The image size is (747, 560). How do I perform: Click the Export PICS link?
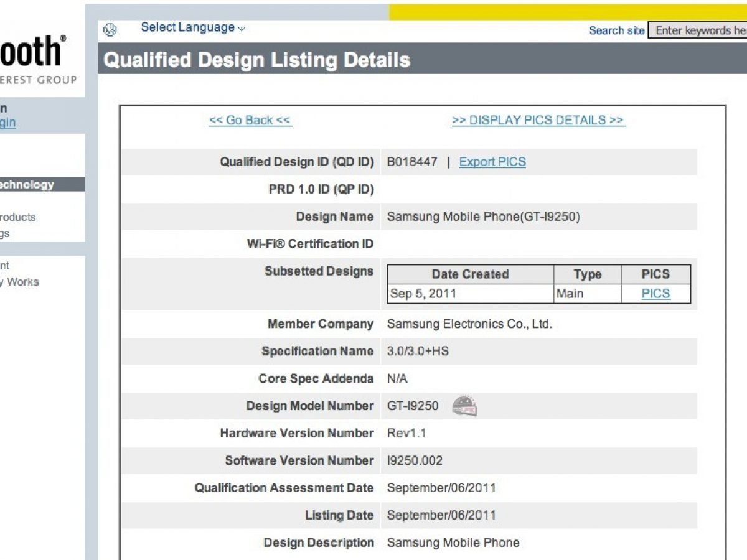[492, 162]
